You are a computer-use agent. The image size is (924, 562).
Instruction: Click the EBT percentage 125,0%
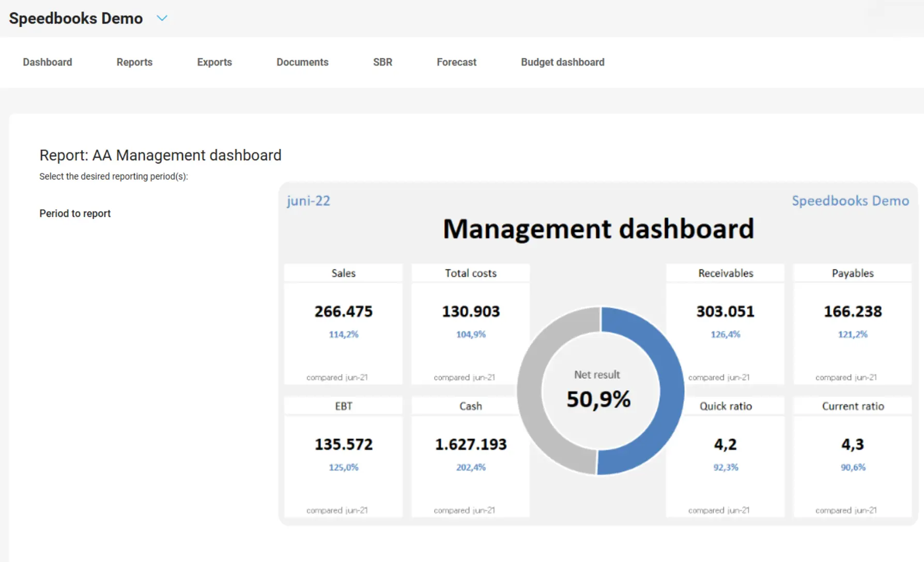pos(344,467)
